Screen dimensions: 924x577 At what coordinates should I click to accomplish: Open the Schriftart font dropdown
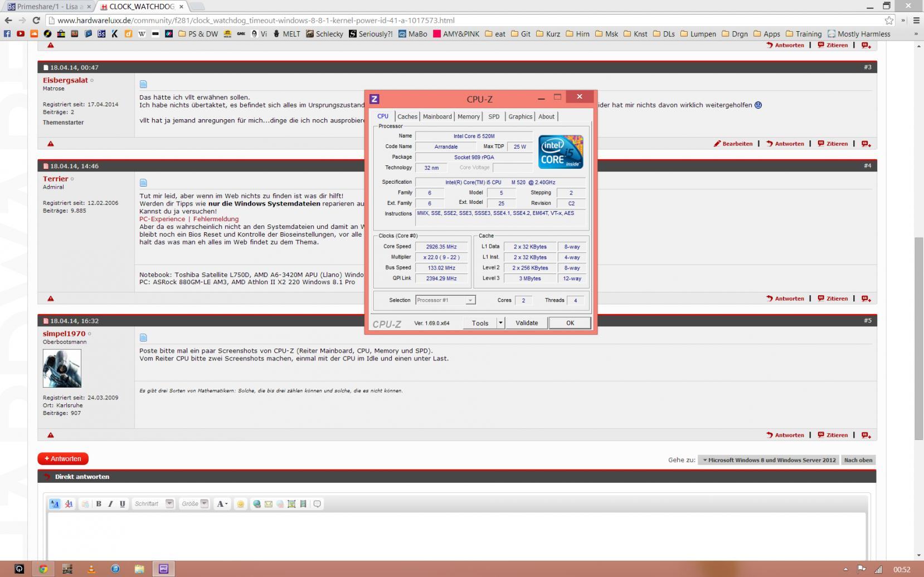153,503
